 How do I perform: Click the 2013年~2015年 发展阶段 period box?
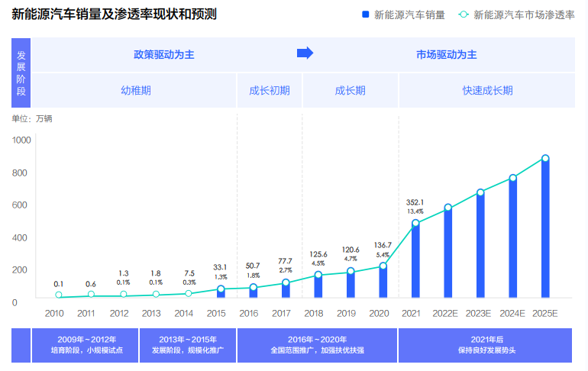pos(188,345)
